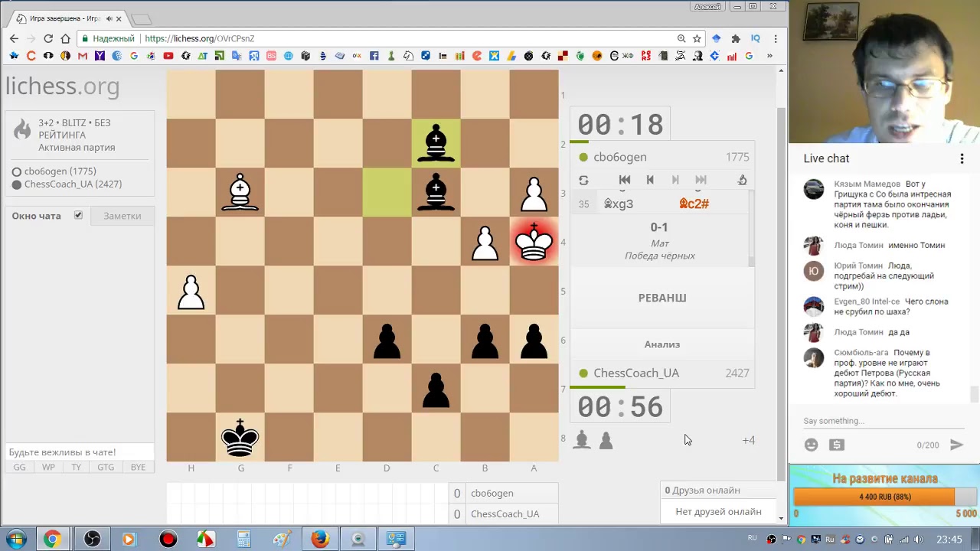Open cbo6ogen profile above the move list
Image resolution: width=980 pixels, height=551 pixels.
pos(619,157)
